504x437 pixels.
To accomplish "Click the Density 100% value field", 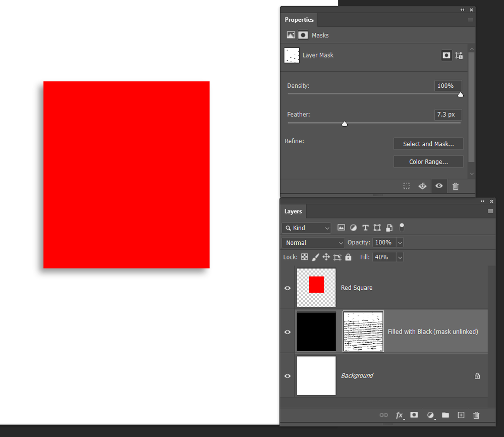I will [x=448, y=86].
